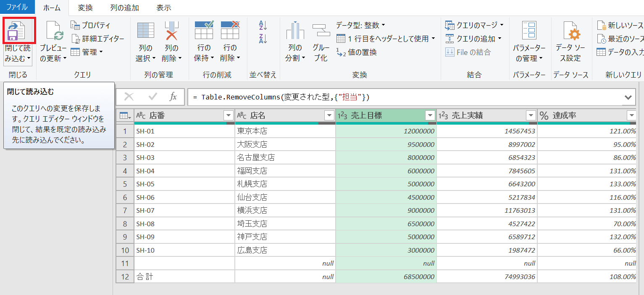Sort ascending with the A-Z icon

pos(263,25)
